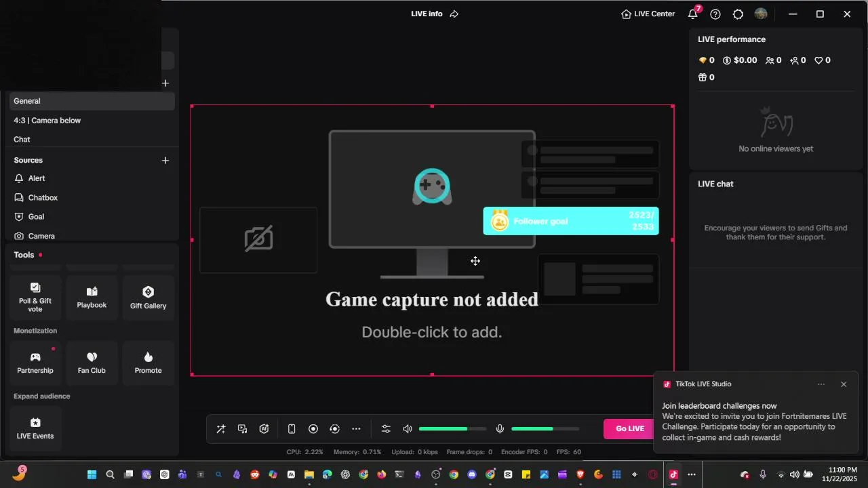The width and height of the screenshot is (868, 488).
Task: Click the AI hexagon icon in bottom toolbar
Action: [x=264, y=429]
